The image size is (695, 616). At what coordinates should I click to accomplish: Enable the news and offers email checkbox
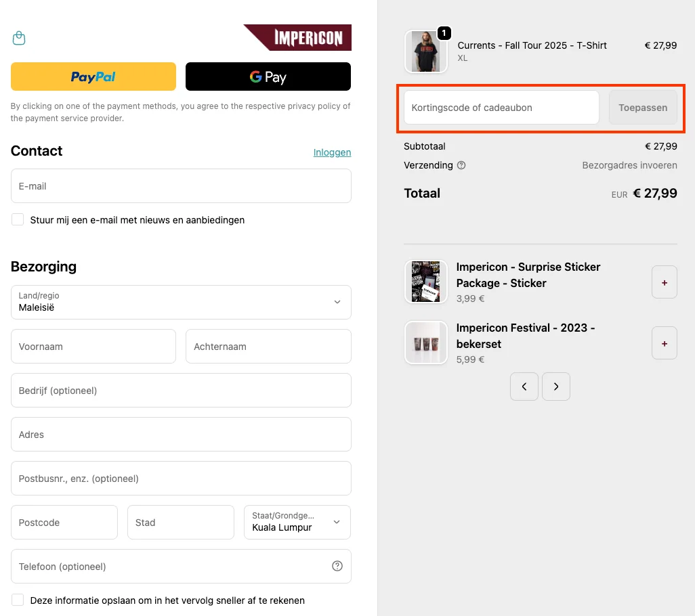coord(18,219)
